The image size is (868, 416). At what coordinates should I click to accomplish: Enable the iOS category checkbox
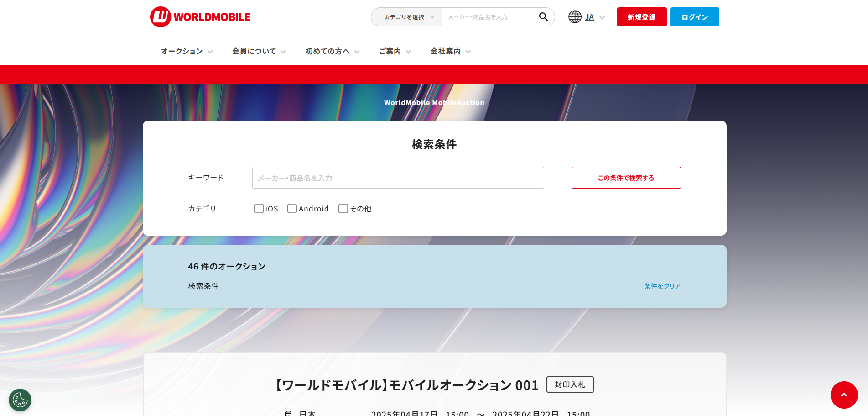coord(259,208)
